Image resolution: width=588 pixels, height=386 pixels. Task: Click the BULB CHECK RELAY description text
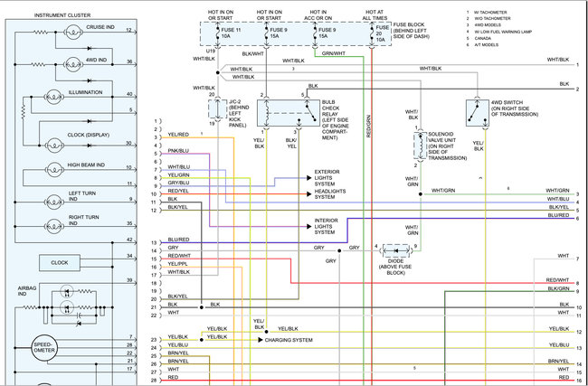tap(336, 120)
